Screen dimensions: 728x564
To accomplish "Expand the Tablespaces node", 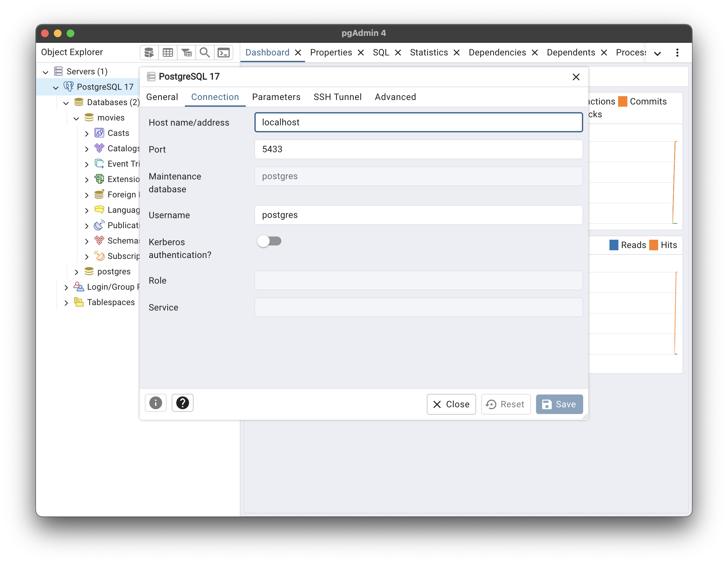I will tap(66, 303).
